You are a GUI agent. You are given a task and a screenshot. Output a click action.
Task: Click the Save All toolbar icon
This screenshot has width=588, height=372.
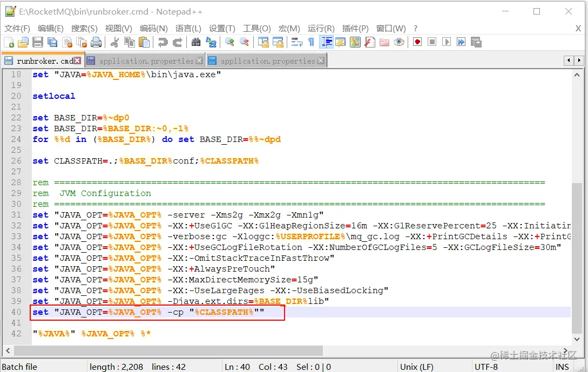[x=52, y=42]
